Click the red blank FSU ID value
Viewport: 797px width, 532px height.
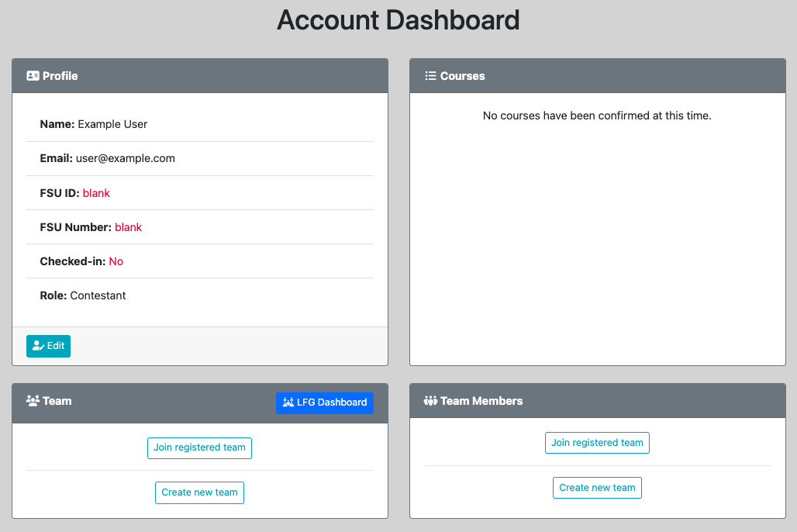point(96,193)
